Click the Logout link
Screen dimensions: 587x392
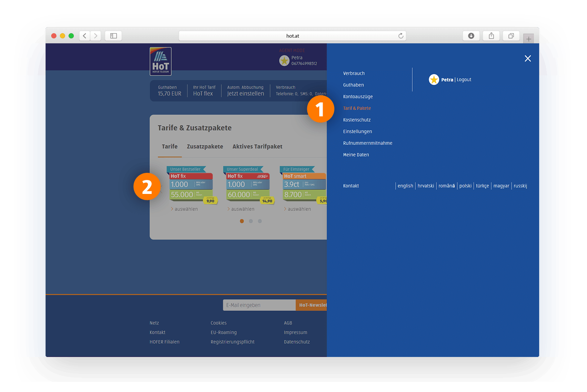point(464,79)
